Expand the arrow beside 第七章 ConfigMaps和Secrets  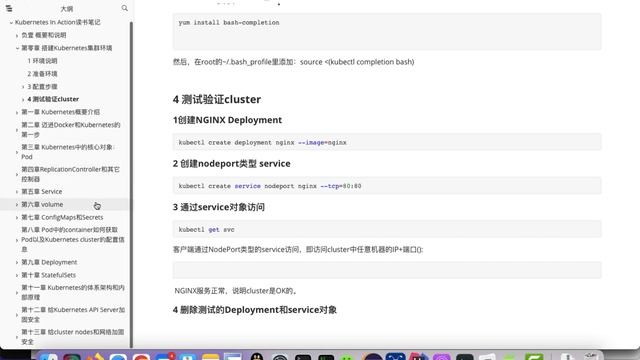point(17,218)
